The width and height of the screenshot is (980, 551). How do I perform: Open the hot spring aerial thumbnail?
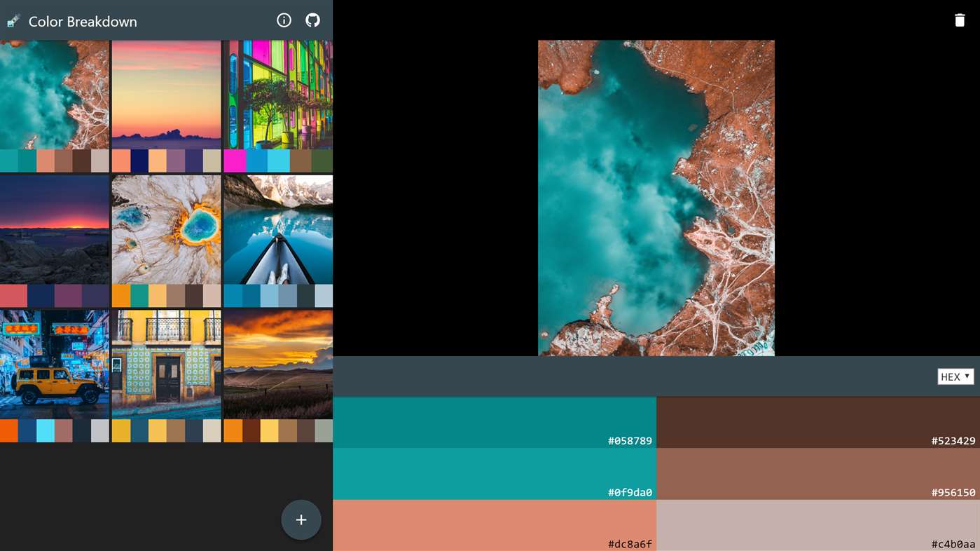pos(166,230)
